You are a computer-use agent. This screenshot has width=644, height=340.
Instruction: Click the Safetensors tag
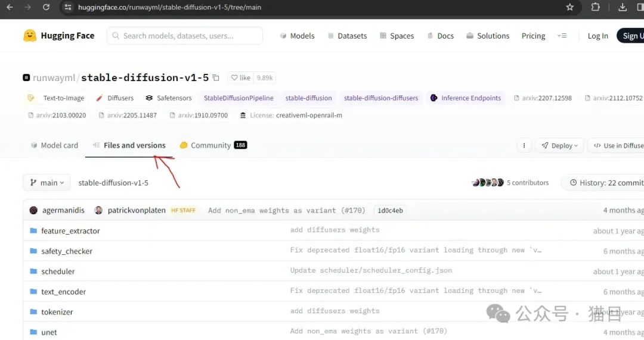point(169,98)
